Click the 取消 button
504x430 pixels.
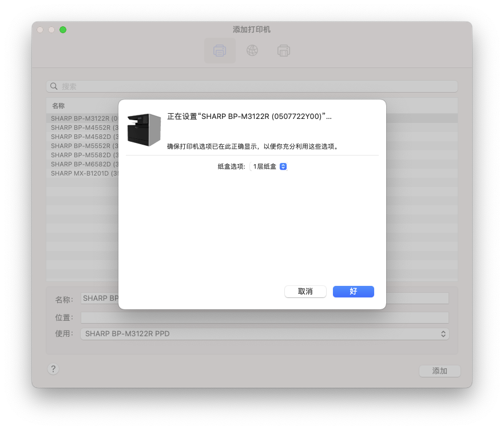[x=305, y=292]
